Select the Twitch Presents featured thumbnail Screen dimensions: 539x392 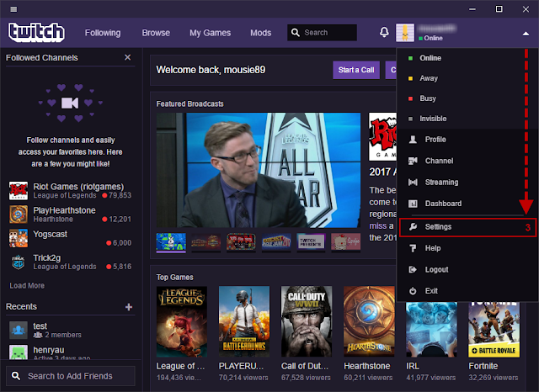pyautogui.click(x=311, y=242)
